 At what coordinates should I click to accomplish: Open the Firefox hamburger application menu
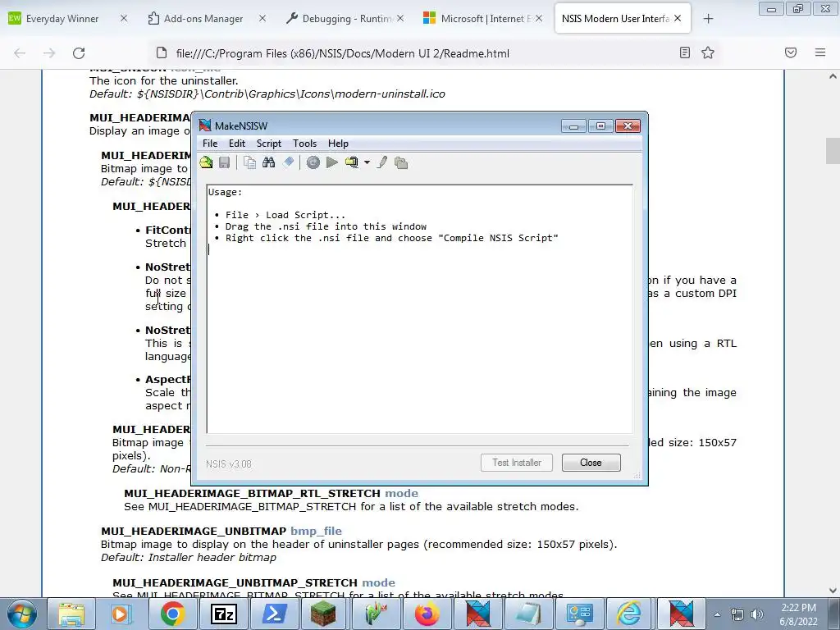[x=820, y=52]
